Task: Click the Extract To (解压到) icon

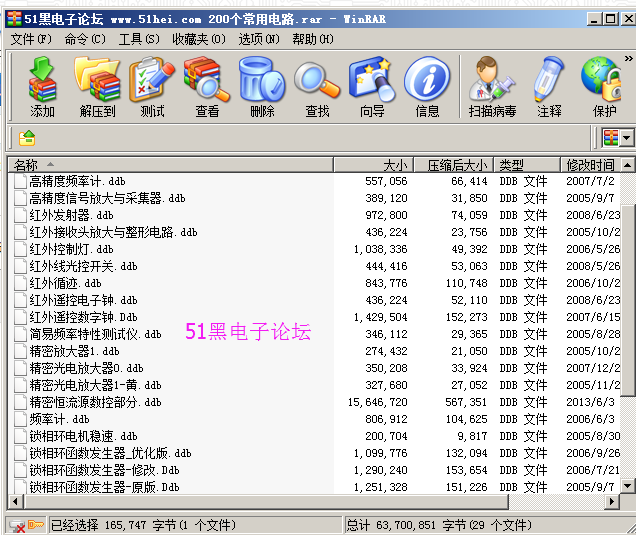Action: [x=97, y=79]
